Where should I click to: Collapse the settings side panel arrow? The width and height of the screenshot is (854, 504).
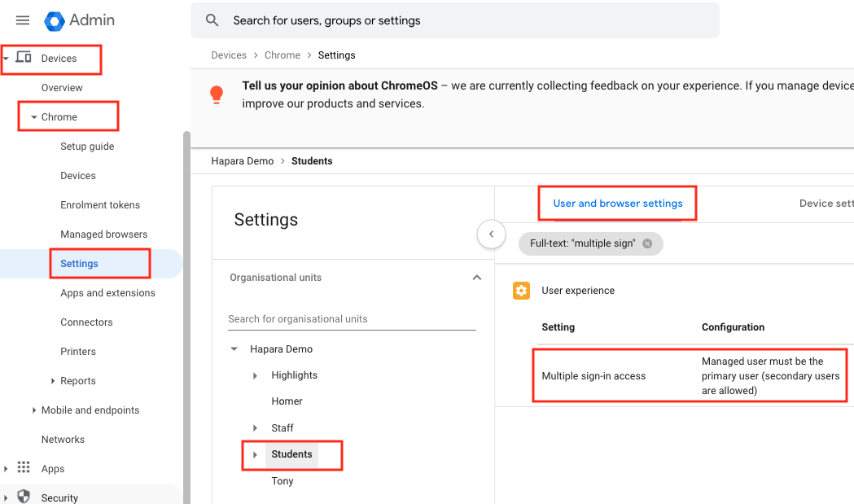click(491, 234)
